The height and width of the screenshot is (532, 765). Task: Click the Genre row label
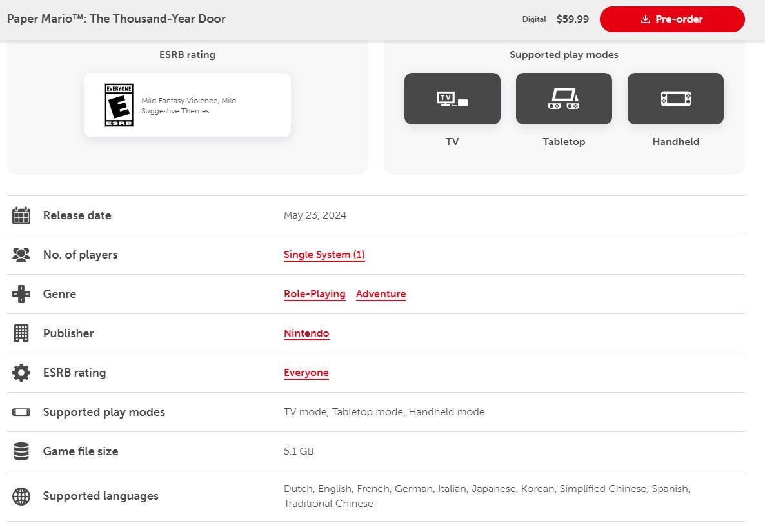point(59,294)
